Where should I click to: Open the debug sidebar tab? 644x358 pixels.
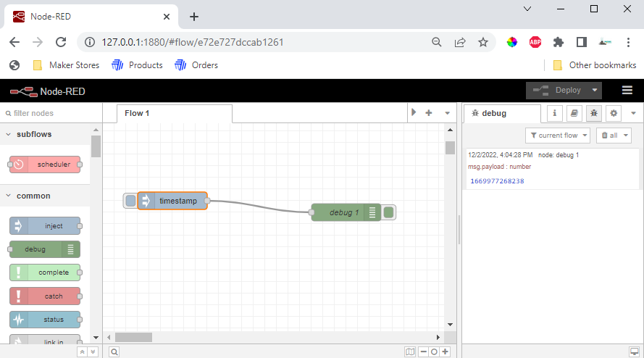point(502,114)
